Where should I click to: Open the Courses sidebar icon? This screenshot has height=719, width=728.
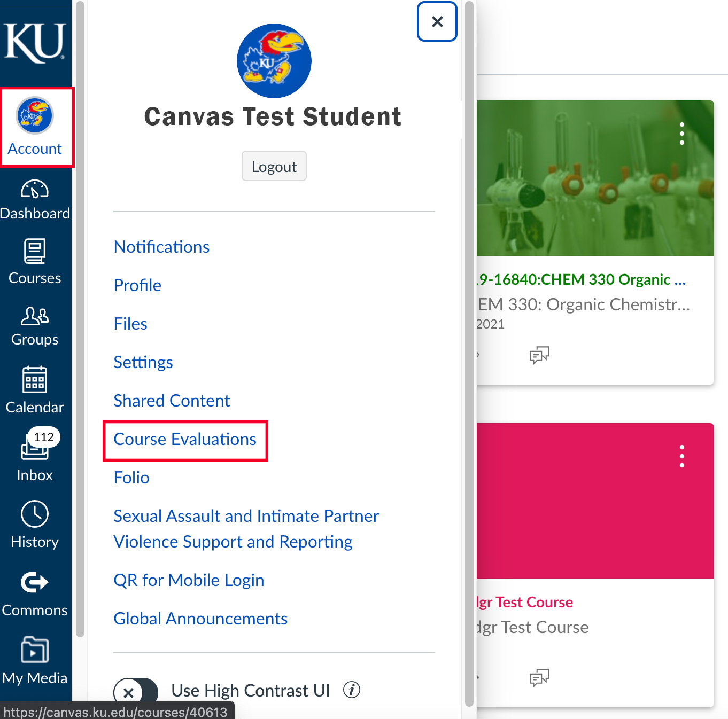coord(35,262)
